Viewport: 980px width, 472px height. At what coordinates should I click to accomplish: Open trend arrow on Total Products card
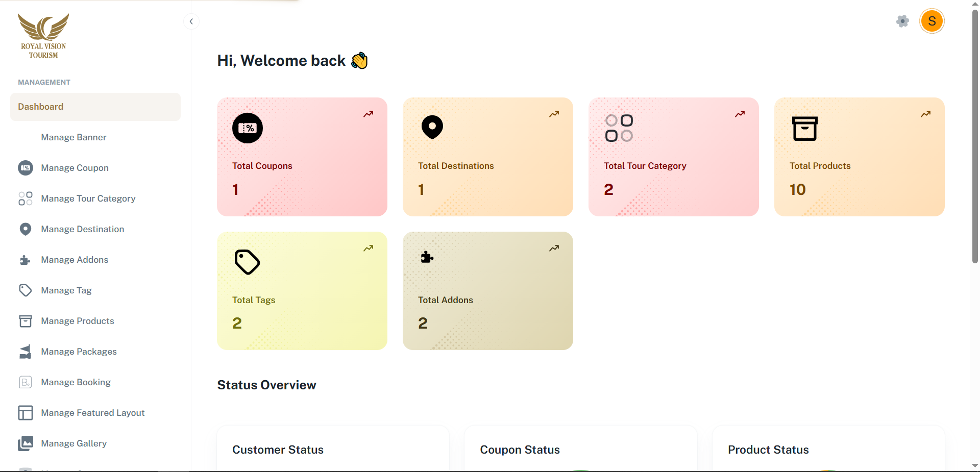click(x=925, y=114)
